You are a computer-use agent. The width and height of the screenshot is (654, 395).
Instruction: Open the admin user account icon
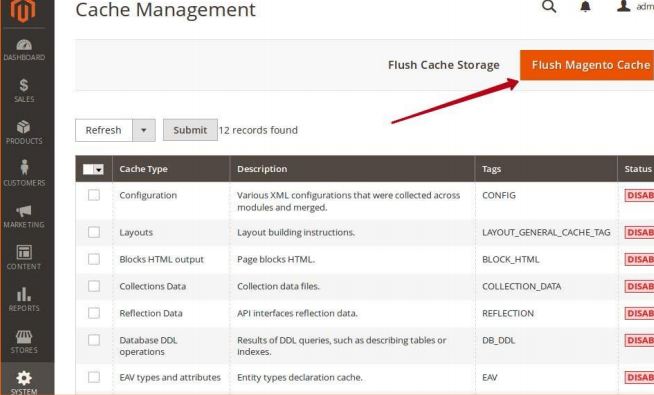click(x=624, y=6)
